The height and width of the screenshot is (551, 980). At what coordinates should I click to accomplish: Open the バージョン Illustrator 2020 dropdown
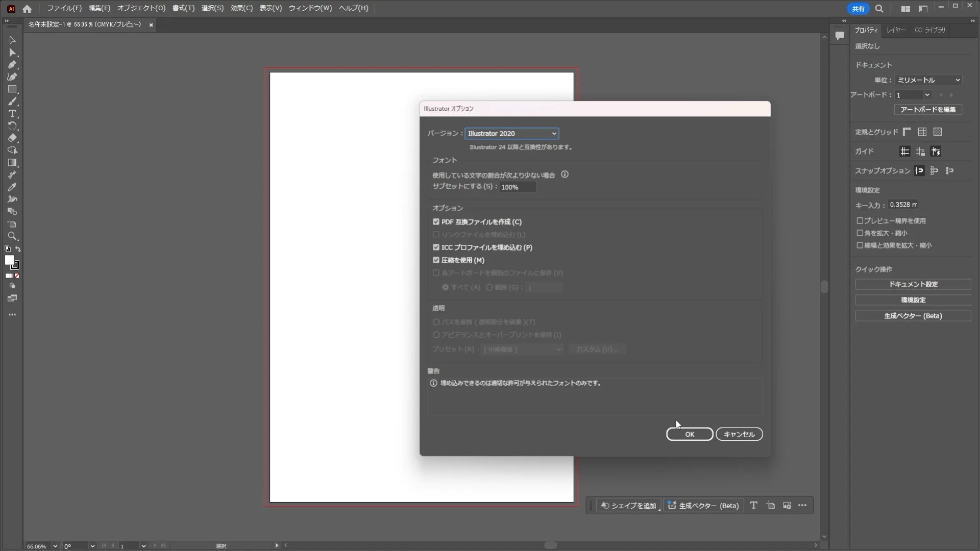coord(512,134)
